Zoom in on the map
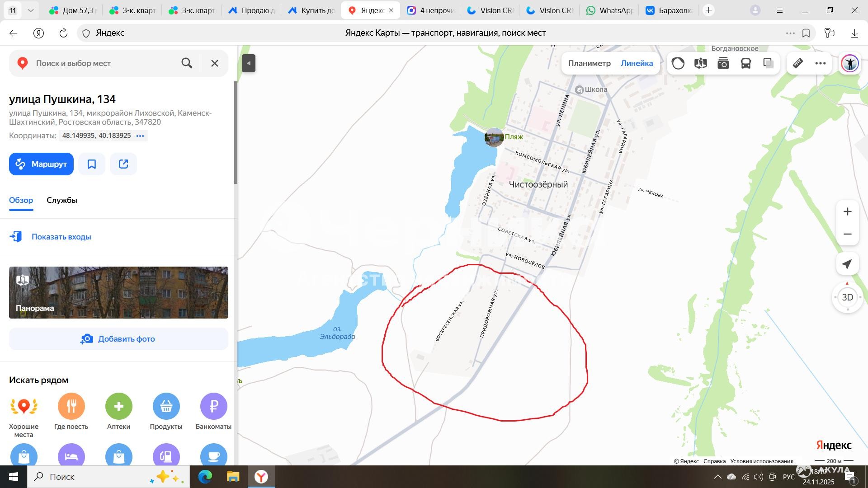The image size is (868, 488). [x=847, y=211]
